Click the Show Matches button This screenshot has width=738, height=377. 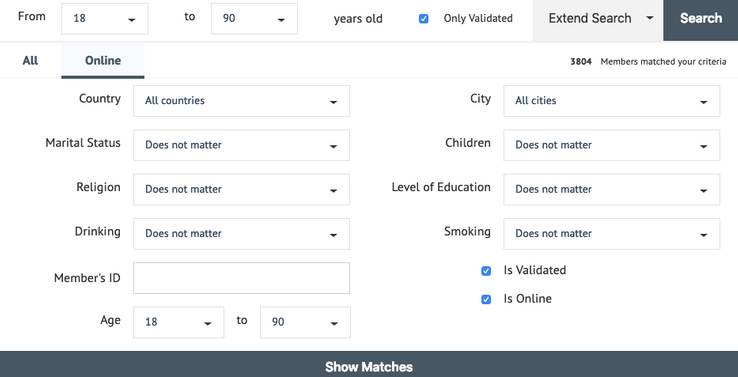pos(369,366)
